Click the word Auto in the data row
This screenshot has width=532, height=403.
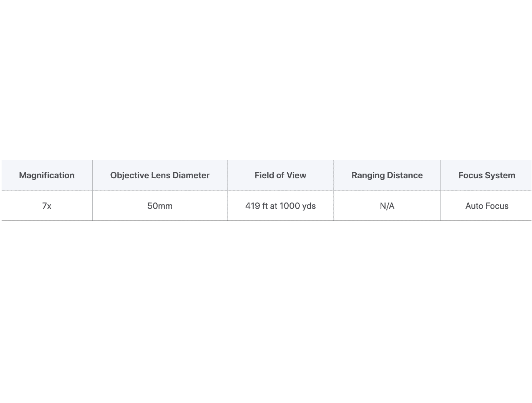pyautogui.click(x=474, y=206)
